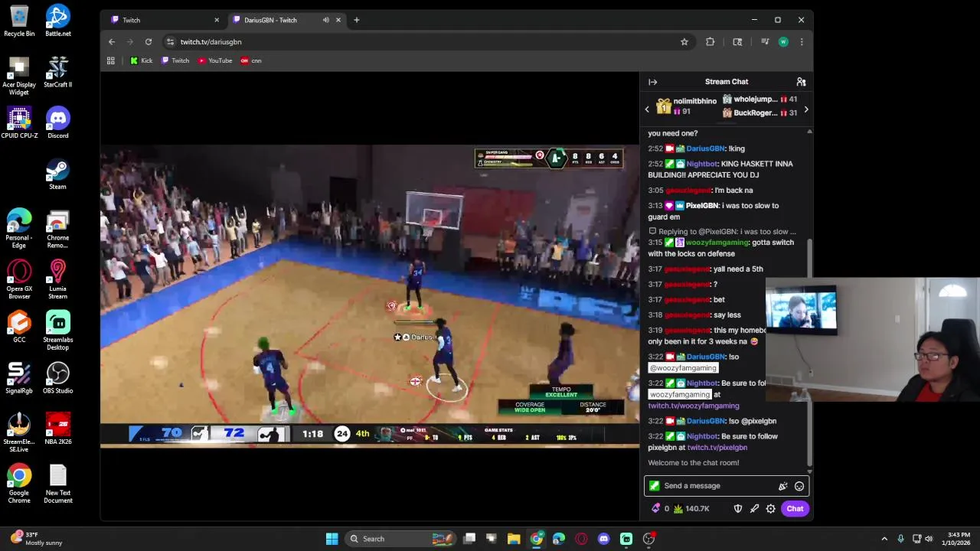Open File Explorer from the taskbar
The width and height of the screenshot is (980, 551).
(514, 539)
